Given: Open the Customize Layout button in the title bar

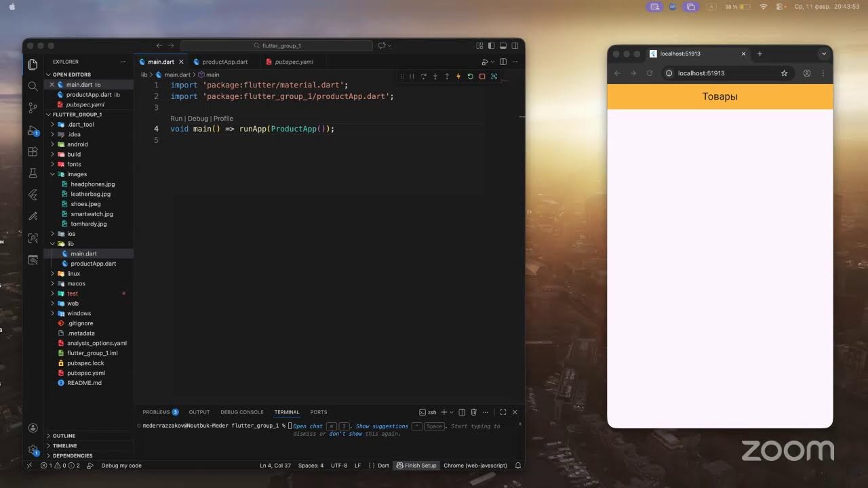Looking at the screenshot, I should 479,45.
